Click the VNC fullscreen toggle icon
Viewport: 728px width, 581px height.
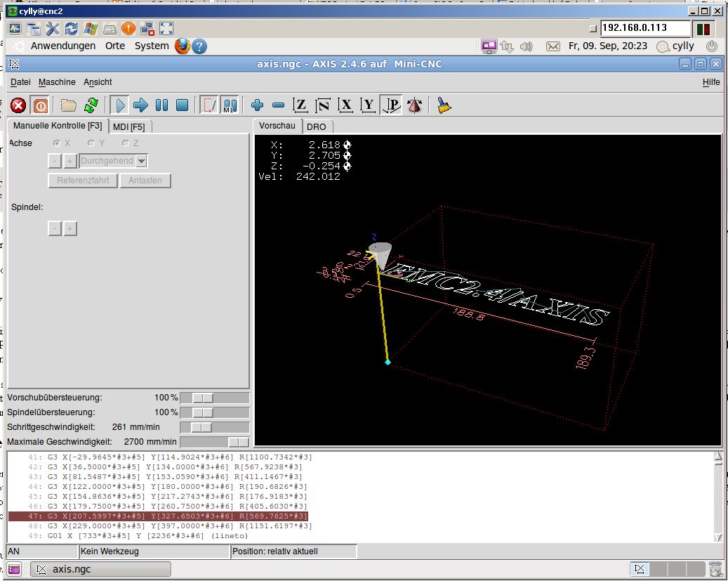[166, 29]
